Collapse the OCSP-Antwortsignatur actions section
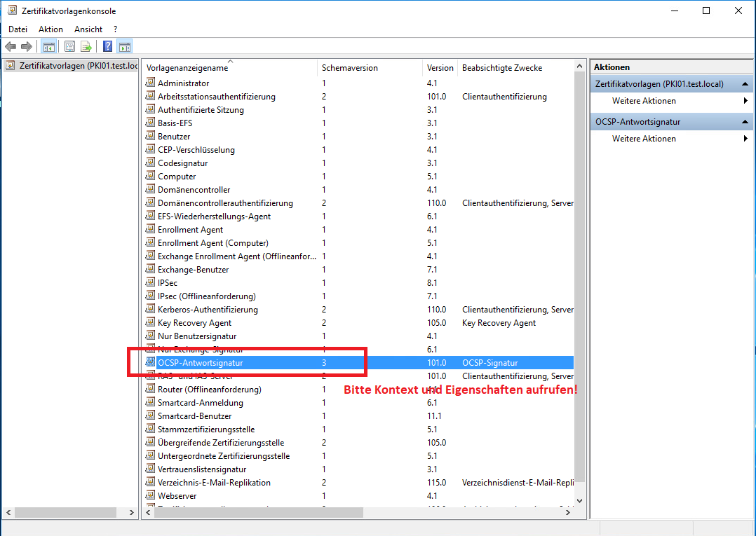Image resolution: width=756 pixels, height=536 pixels. [745, 122]
